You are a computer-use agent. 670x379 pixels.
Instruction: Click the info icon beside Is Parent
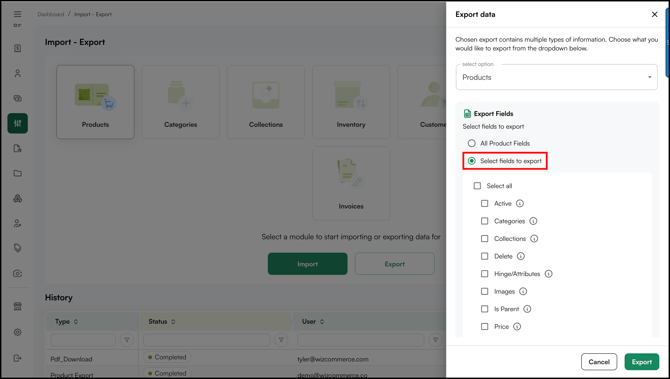[527, 309]
